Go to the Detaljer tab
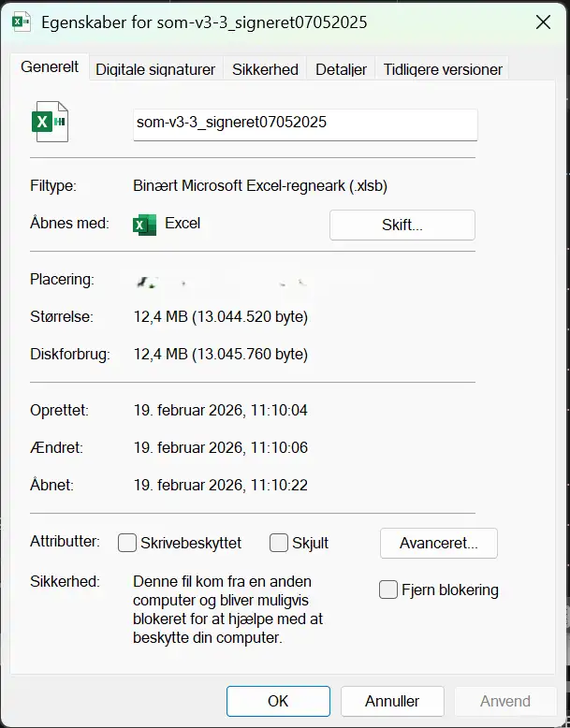This screenshot has width=570, height=728. click(341, 69)
